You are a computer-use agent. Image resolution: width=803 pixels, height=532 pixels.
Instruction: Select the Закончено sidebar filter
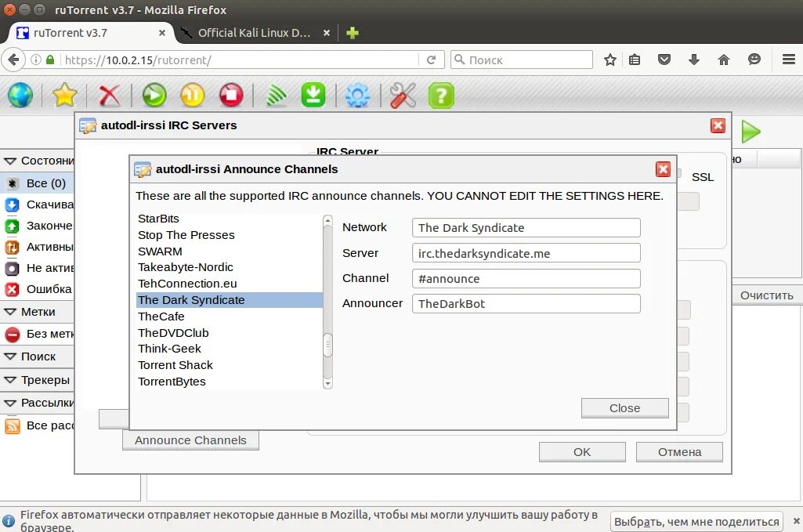click(37, 226)
